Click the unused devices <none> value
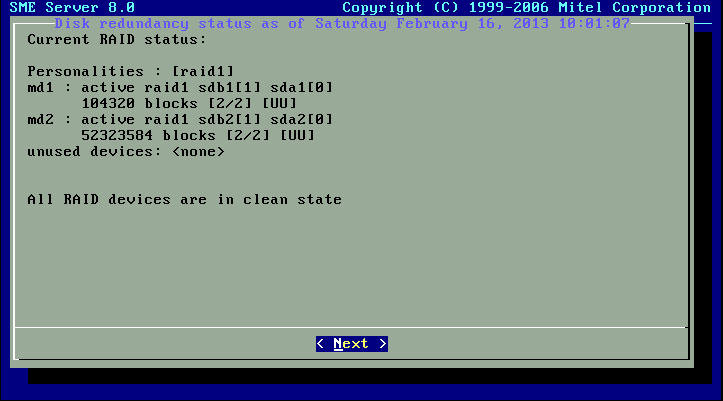Viewport: 723px width, 401px height. [198, 152]
